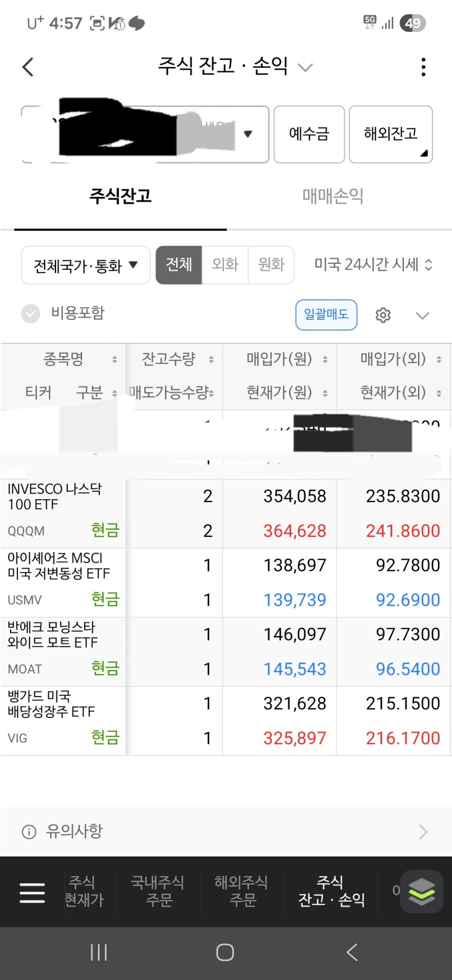Image resolution: width=452 pixels, height=980 pixels.
Task: Go to 해외주식 주문 in bottom menu
Action: 242,891
